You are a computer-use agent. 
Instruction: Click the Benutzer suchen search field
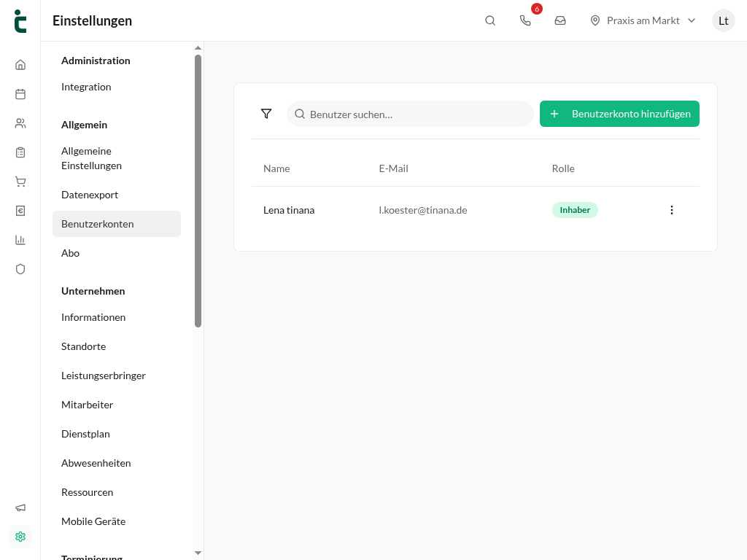click(x=410, y=114)
